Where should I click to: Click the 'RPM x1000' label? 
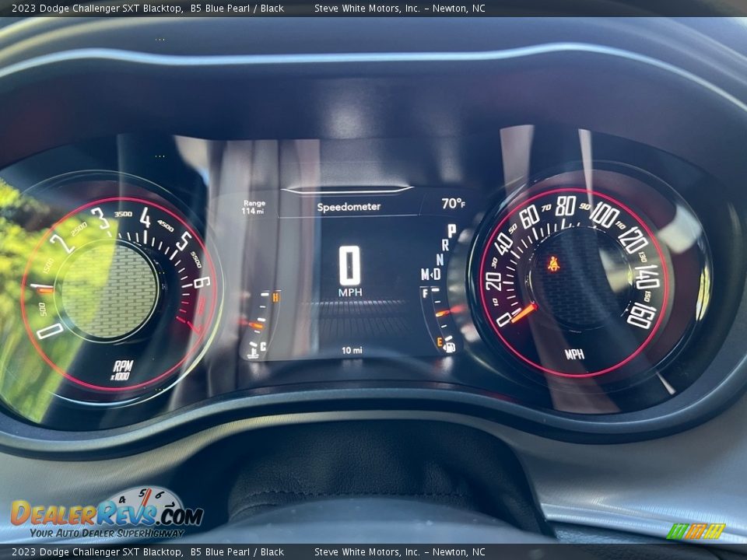pyautogui.click(x=122, y=370)
